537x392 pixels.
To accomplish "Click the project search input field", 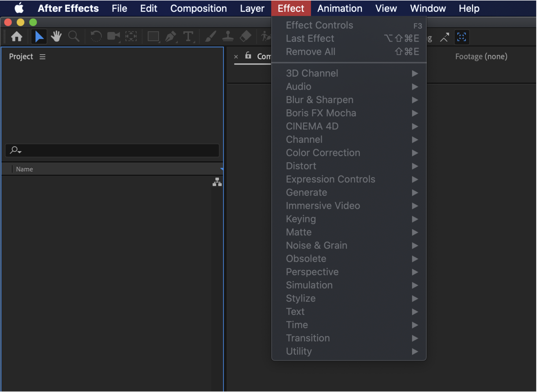I will (112, 150).
